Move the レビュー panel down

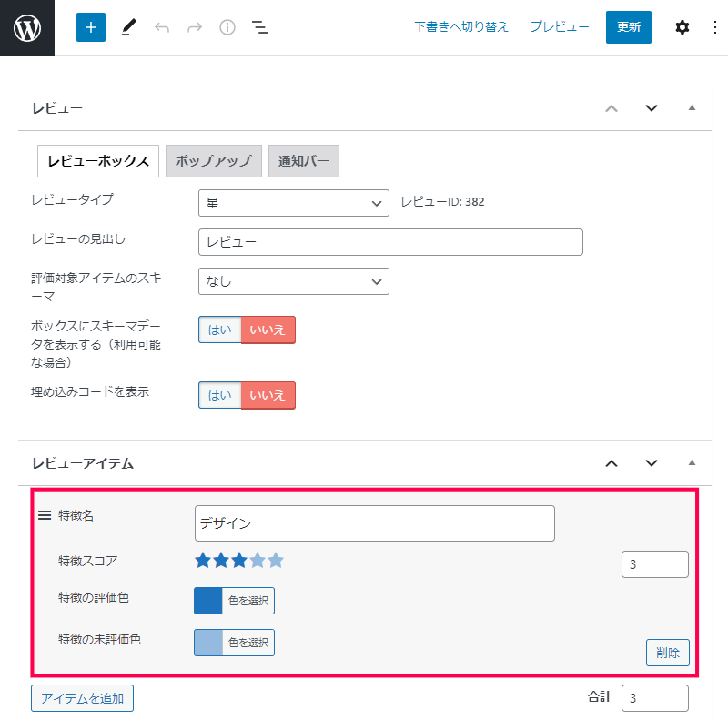click(652, 108)
